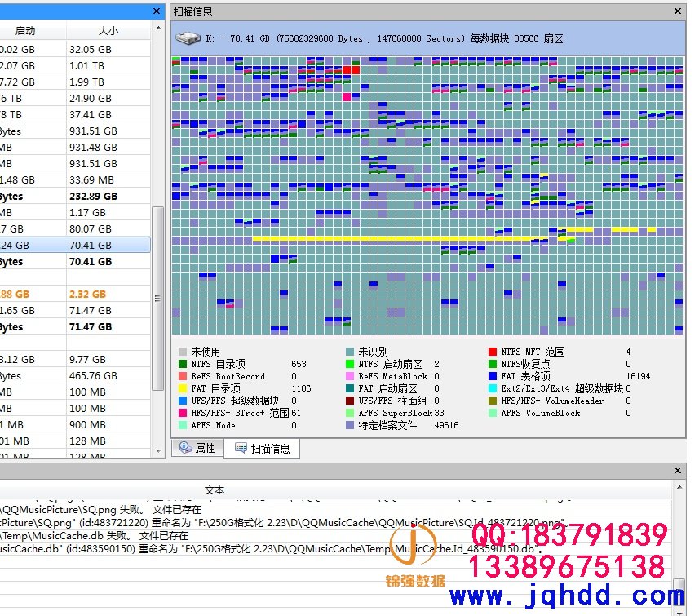Select the row with size 465.76 GB

point(75,376)
